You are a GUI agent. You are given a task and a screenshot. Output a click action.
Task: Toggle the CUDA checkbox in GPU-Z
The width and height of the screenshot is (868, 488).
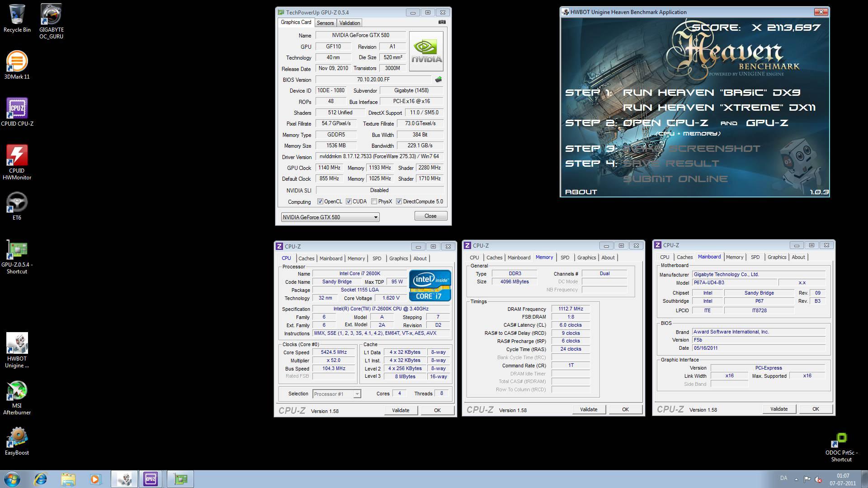pos(349,202)
